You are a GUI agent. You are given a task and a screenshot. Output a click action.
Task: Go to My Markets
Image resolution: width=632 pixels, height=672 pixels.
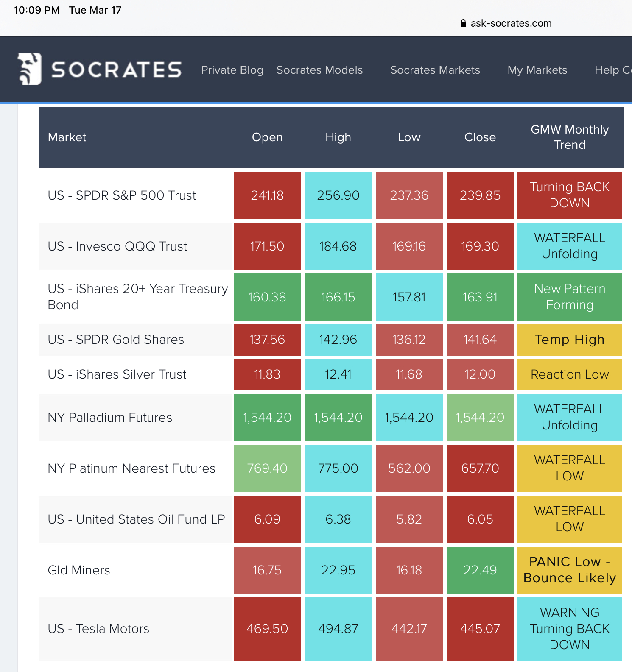pos(537,70)
